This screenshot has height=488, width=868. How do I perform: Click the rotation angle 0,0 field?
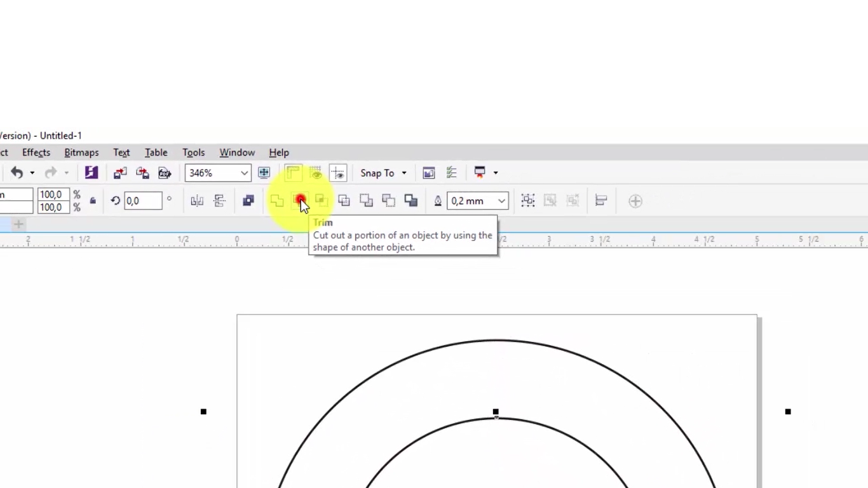click(143, 201)
